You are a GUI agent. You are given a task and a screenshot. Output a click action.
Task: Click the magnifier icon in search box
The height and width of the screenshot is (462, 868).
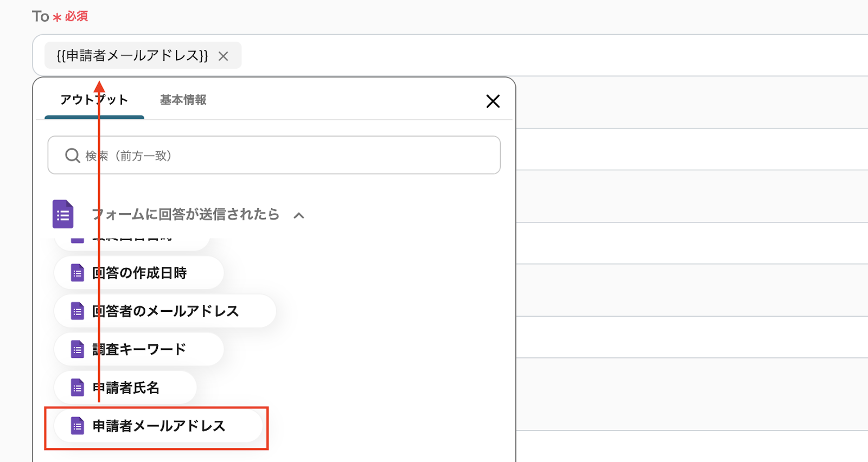coord(72,156)
